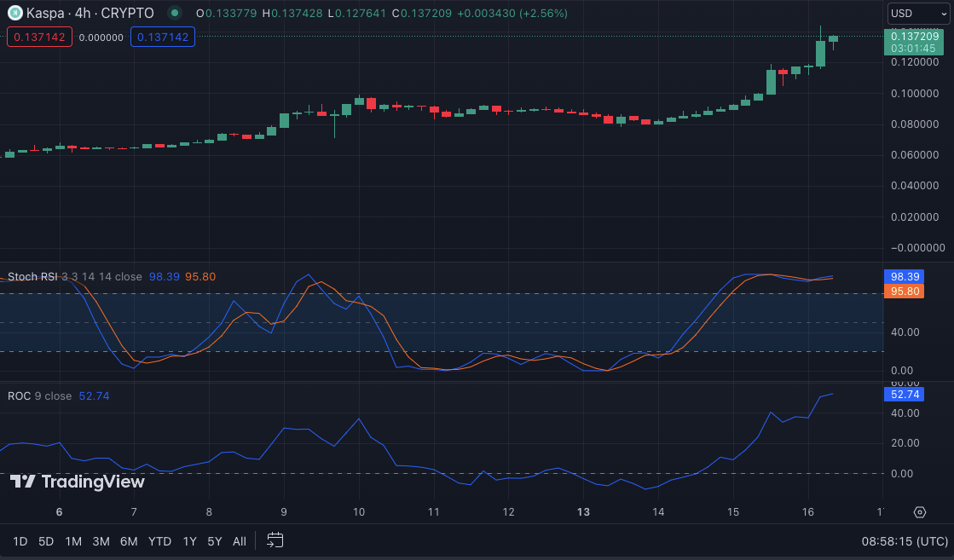Set the range to 3M

(x=101, y=541)
